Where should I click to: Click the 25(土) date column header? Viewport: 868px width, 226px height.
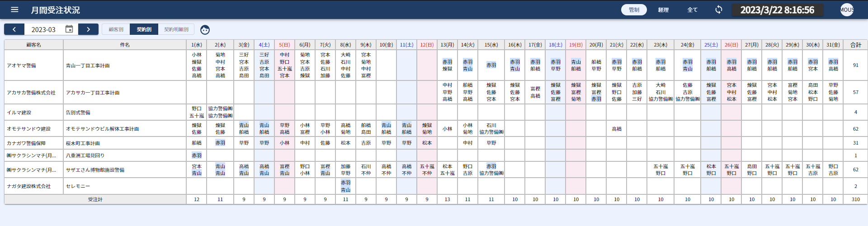point(711,45)
